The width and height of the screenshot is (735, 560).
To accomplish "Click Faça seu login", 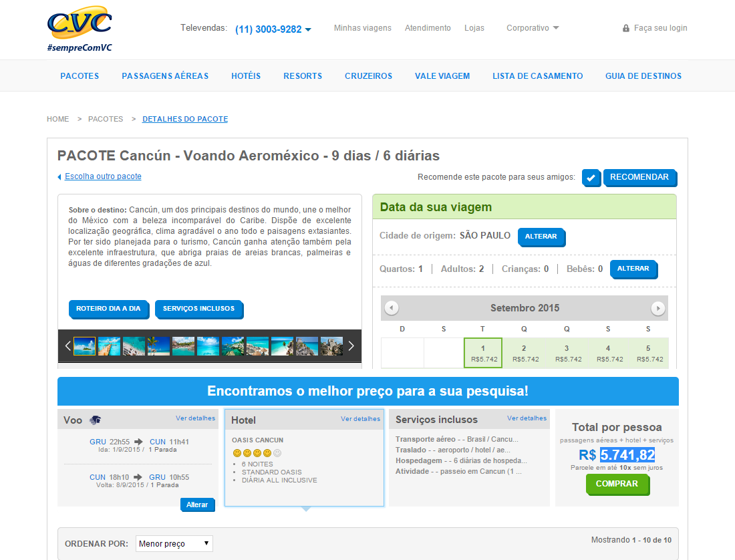I will tap(660, 28).
